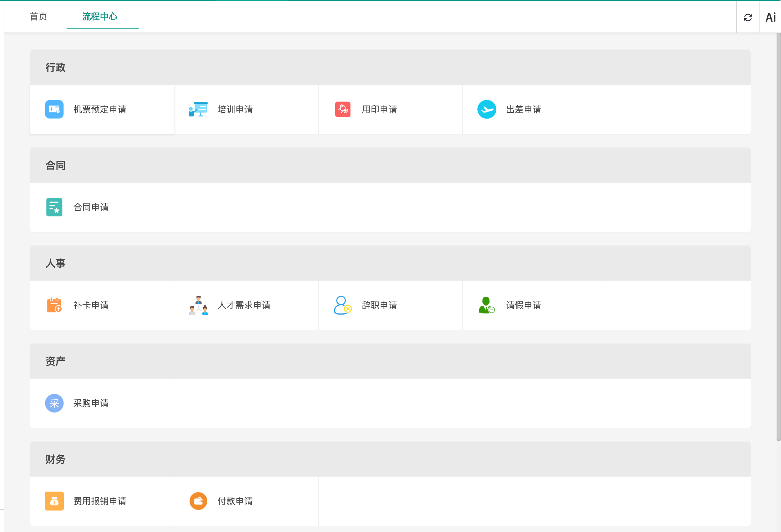Click the refresh icon in top bar
Image resolution: width=781 pixels, height=532 pixels.
[748, 17]
